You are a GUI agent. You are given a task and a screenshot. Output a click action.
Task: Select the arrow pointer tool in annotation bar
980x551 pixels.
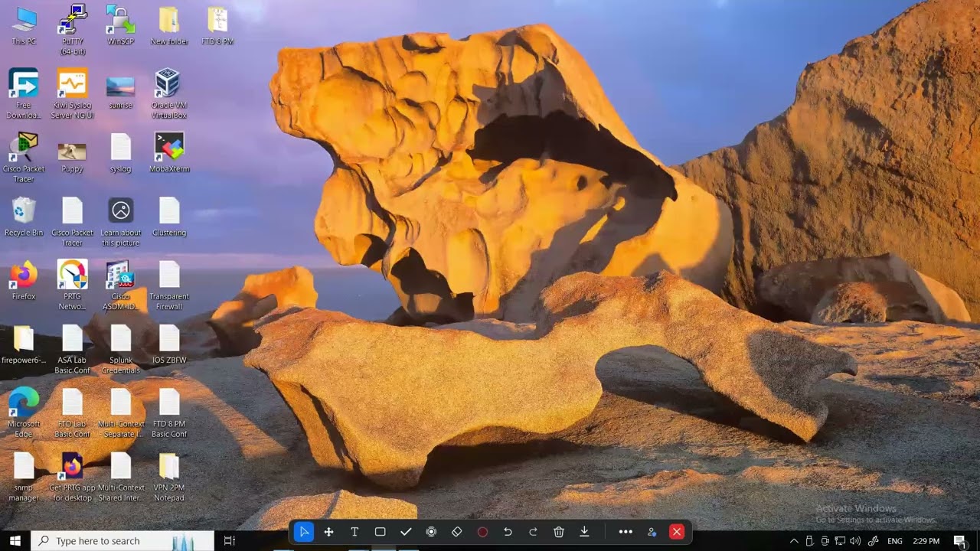pos(304,532)
